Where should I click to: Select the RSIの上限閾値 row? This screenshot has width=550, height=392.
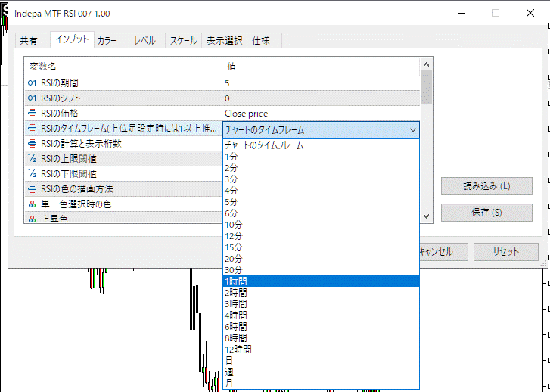point(123,159)
